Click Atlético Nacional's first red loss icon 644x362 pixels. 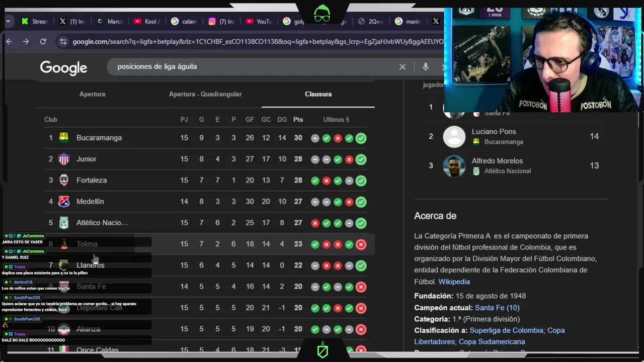point(315,223)
